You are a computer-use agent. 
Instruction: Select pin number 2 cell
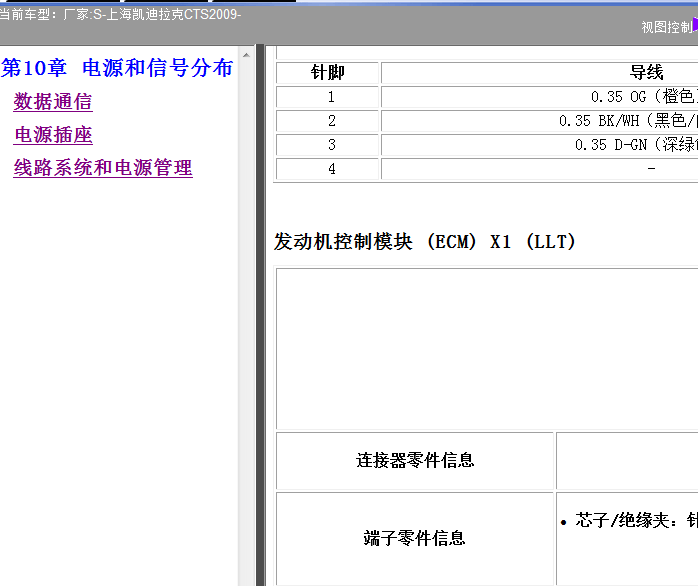pos(327,121)
